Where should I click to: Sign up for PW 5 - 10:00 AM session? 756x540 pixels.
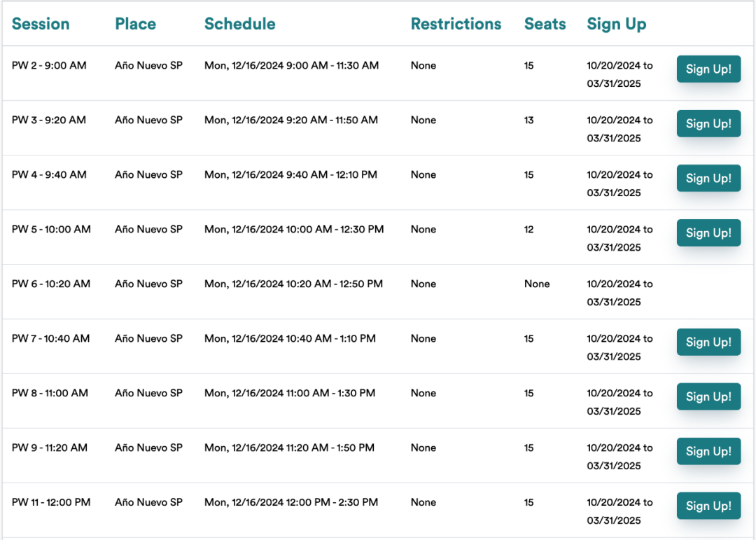pos(708,233)
